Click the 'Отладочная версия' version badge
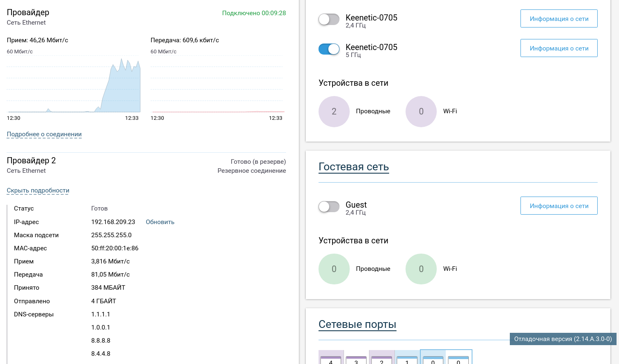Viewport: 619px width, 364px height. [x=563, y=339]
